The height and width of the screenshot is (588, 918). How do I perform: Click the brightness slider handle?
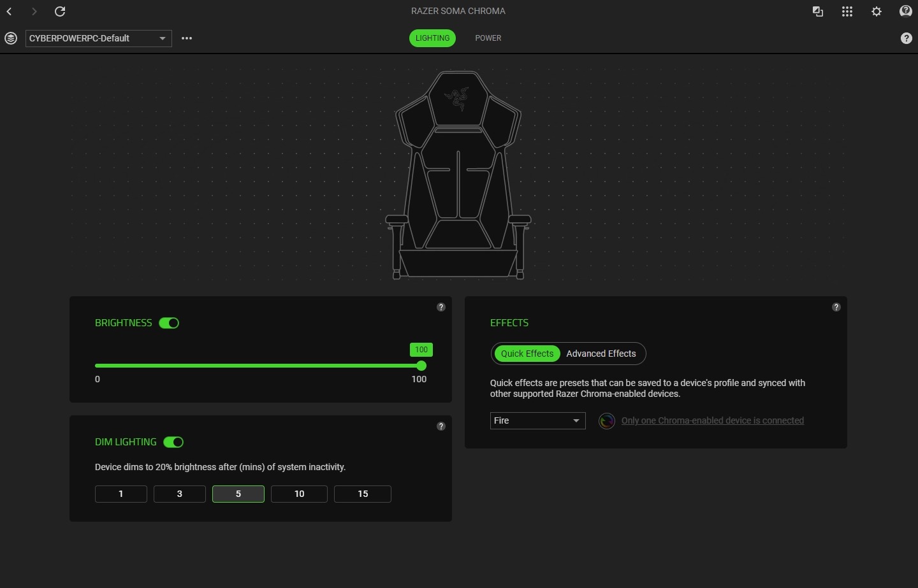[421, 366]
